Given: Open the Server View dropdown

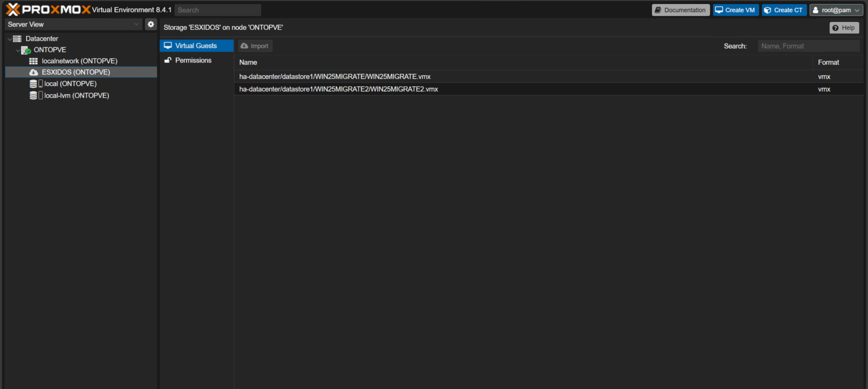Looking at the screenshot, I should click(73, 24).
